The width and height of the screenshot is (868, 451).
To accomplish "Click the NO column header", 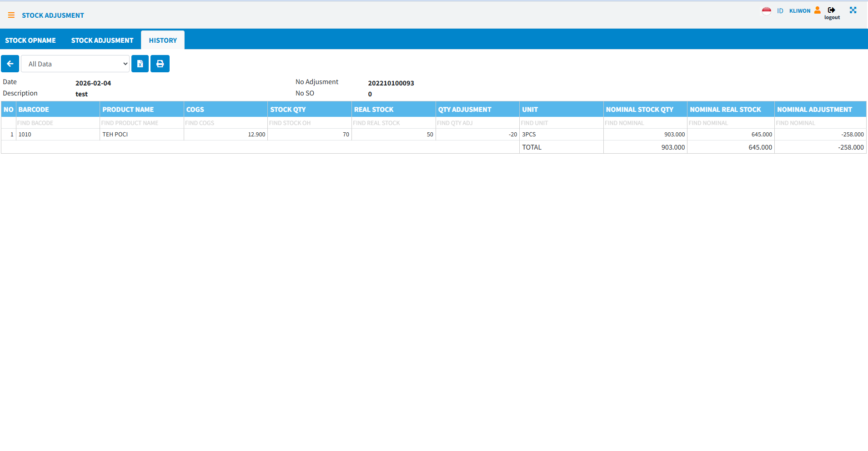I will tap(9, 110).
